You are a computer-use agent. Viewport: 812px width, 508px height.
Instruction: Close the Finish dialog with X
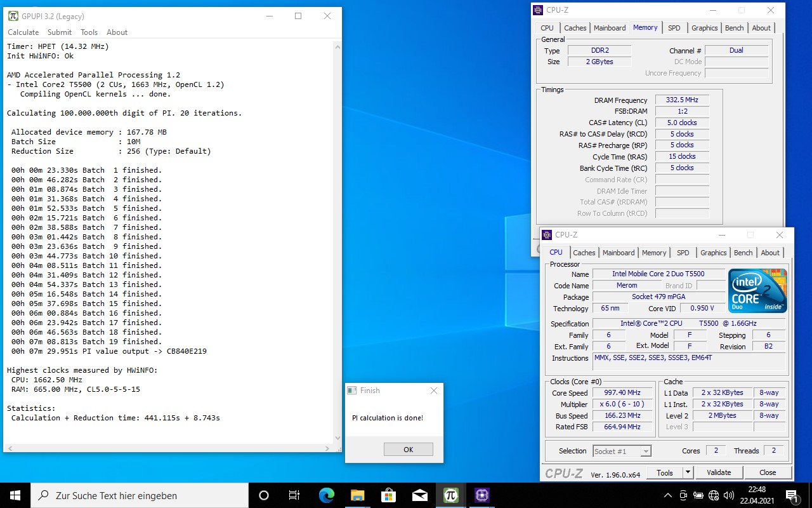[434, 391]
